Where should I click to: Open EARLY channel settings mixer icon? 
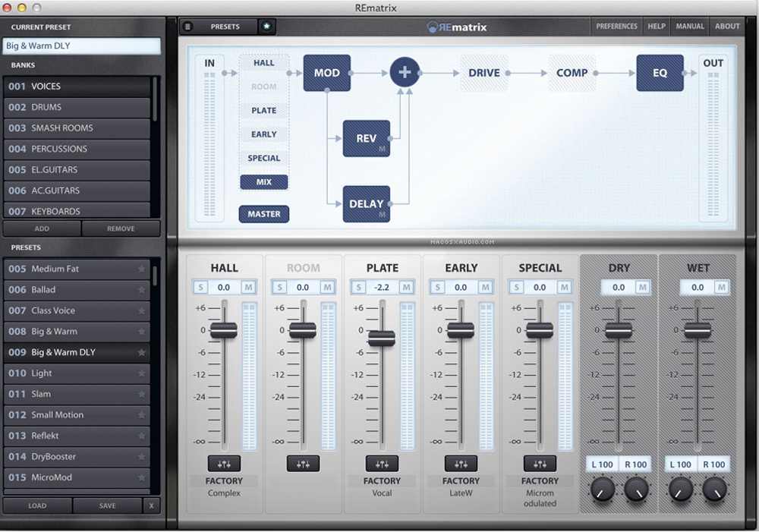point(461,464)
